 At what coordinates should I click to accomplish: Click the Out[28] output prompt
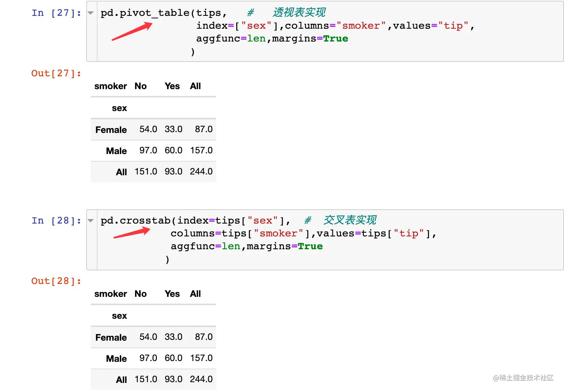click(56, 281)
